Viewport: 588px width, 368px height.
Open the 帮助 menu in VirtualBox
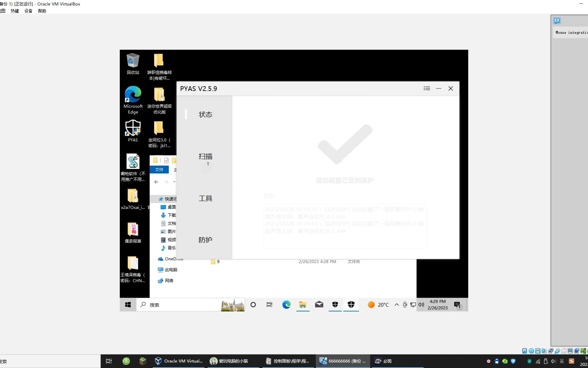(42, 11)
